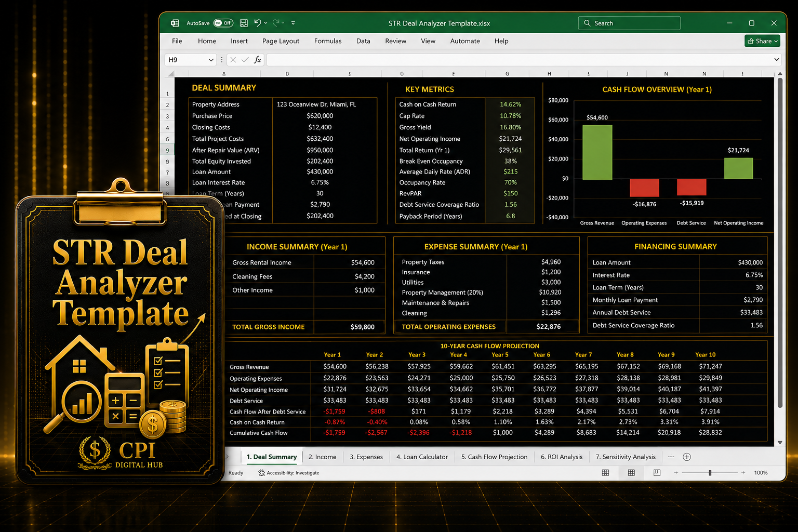Toggle the AutoSave switch

(223, 23)
